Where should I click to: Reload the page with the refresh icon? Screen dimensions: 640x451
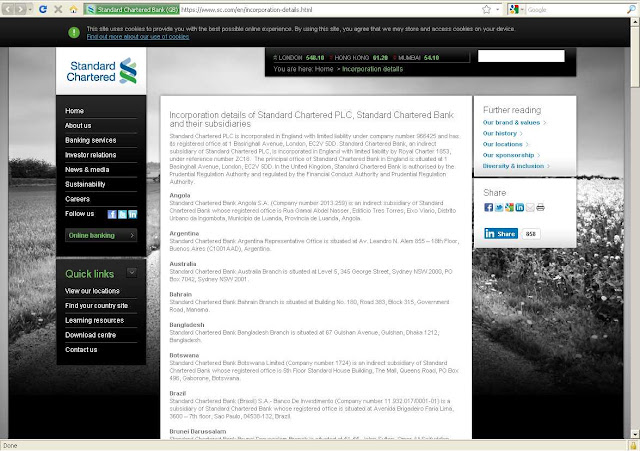pyautogui.click(x=43, y=9)
